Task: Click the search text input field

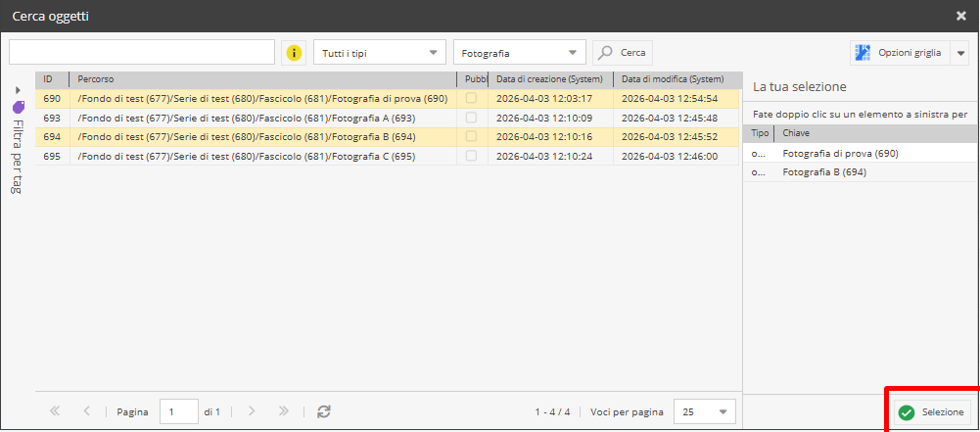Action: click(142, 52)
